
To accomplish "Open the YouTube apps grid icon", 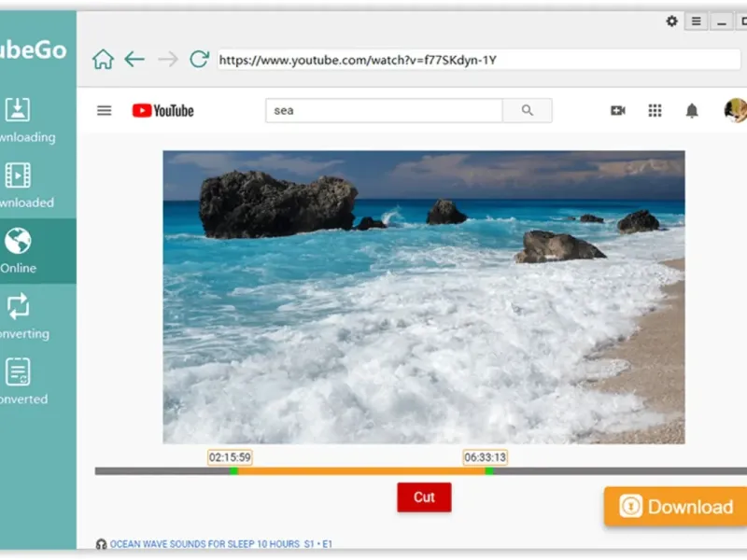I will 655,110.
